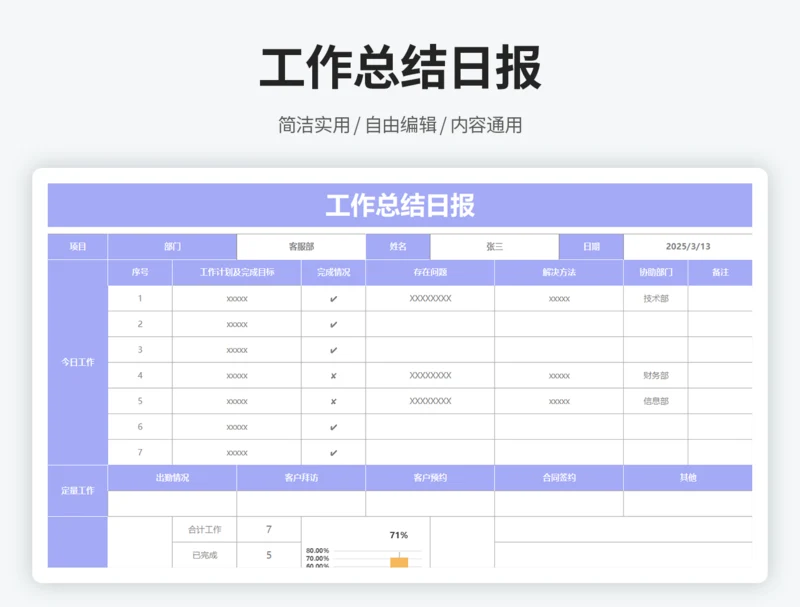Select the 今日工作 side label cell
The width and height of the screenshot is (800, 607).
coord(78,362)
